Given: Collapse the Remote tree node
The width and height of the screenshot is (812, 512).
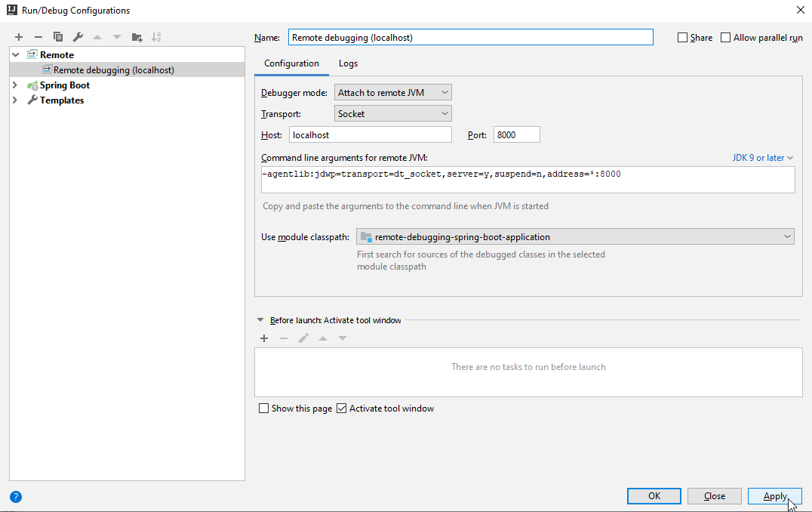Looking at the screenshot, I should tap(16, 54).
